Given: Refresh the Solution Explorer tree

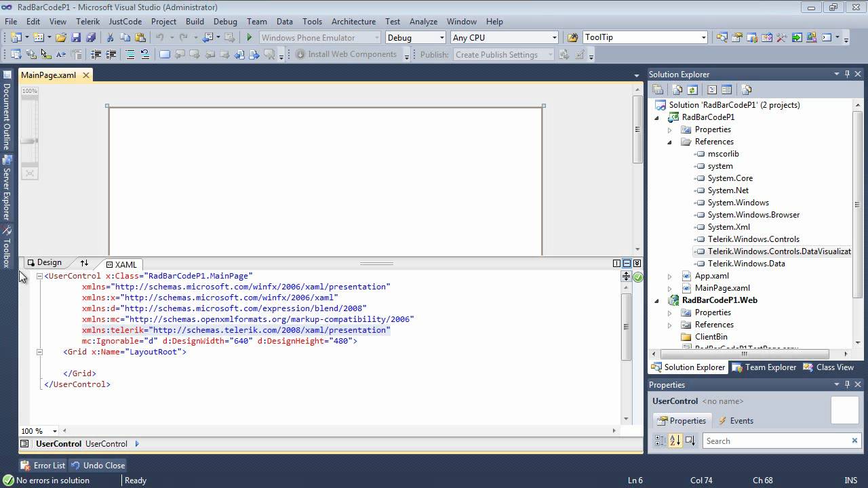Looking at the screenshot, I should coord(692,89).
